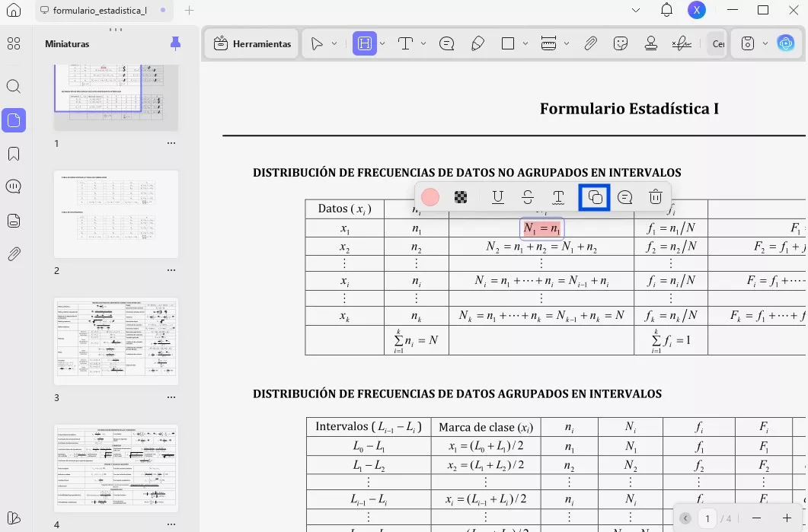This screenshot has width=808, height=532.
Task: Zoom out with the minus button
Action: click(x=756, y=518)
